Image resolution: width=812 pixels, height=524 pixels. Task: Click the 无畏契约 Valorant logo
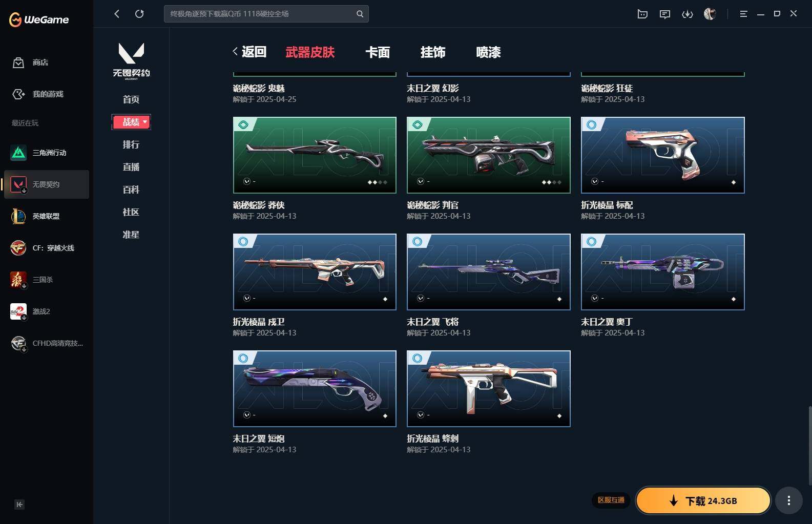(x=131, y=61)
